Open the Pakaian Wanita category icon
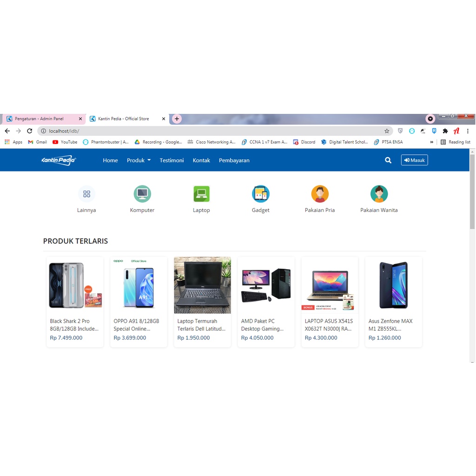Screen dimensions: 476x476 [379, 194]
